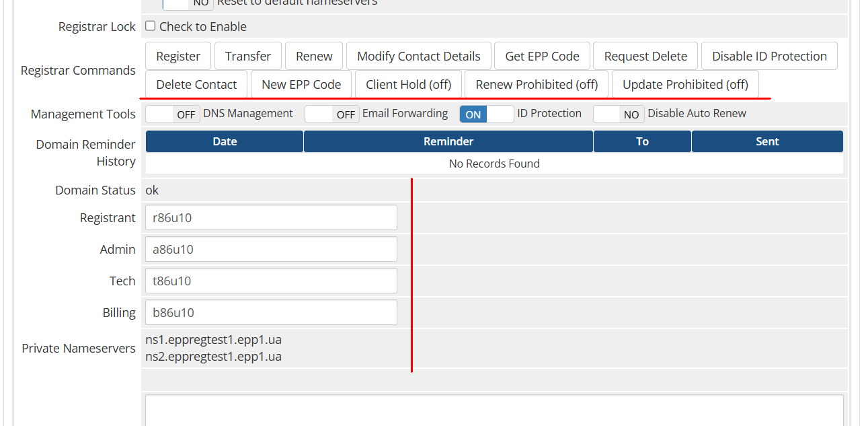Click Disable ID Protection button
Viewport: 868px width, 426px height.
point(769,57)
